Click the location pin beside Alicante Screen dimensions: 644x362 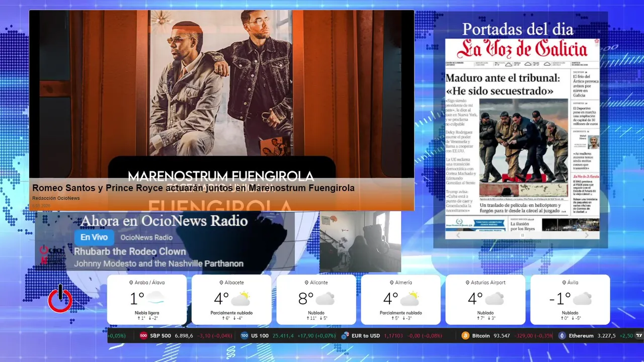click(x=306, y=283)
